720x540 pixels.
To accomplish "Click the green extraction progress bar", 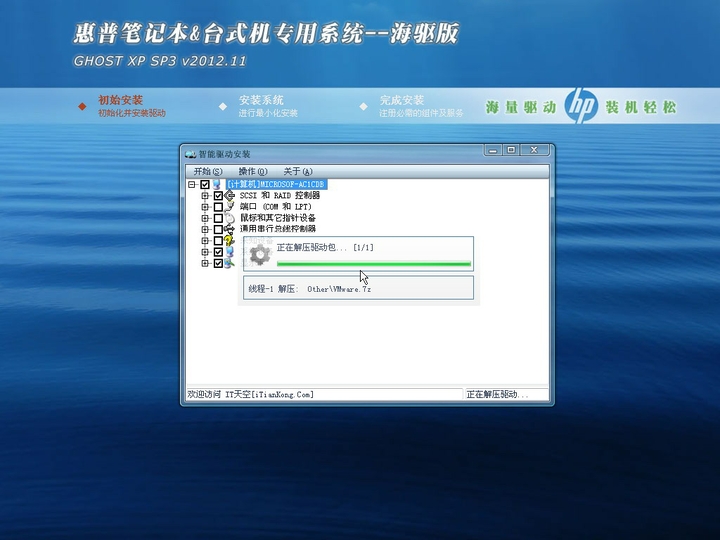I will coord(374,264).
